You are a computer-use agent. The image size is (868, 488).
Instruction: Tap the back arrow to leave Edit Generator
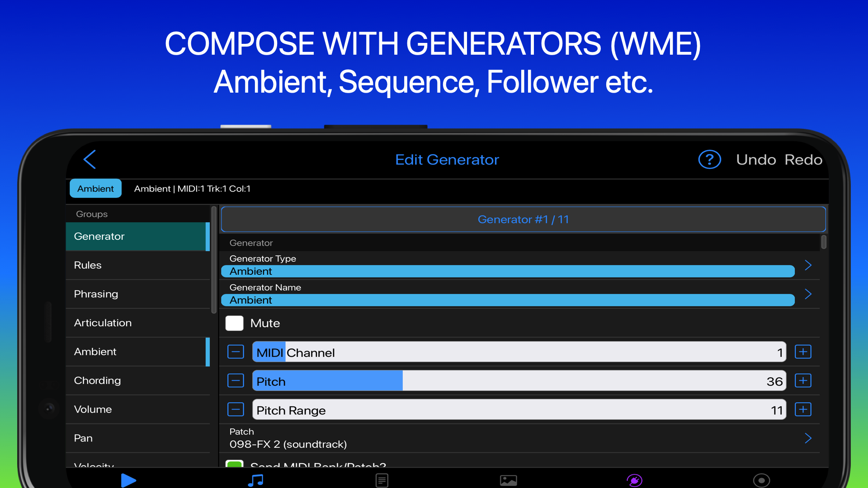pyautogui.click(x=89, y=159)
